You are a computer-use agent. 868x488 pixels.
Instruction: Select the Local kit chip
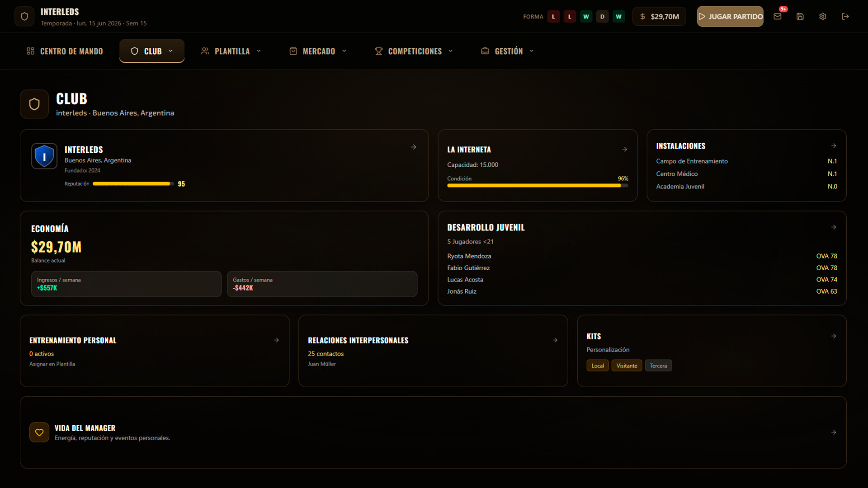click(598, 366)
